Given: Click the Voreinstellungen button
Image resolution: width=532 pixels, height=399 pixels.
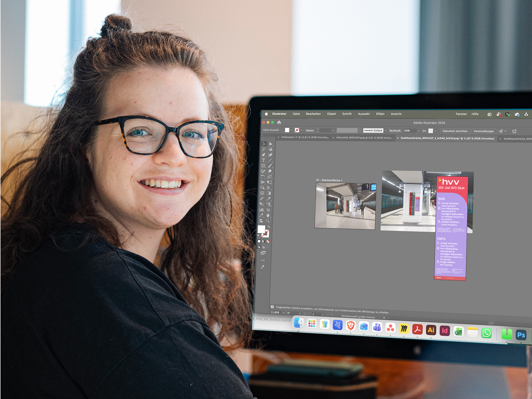Looking at the screenshot, I should pyautogui.click(x=483, y=131).
